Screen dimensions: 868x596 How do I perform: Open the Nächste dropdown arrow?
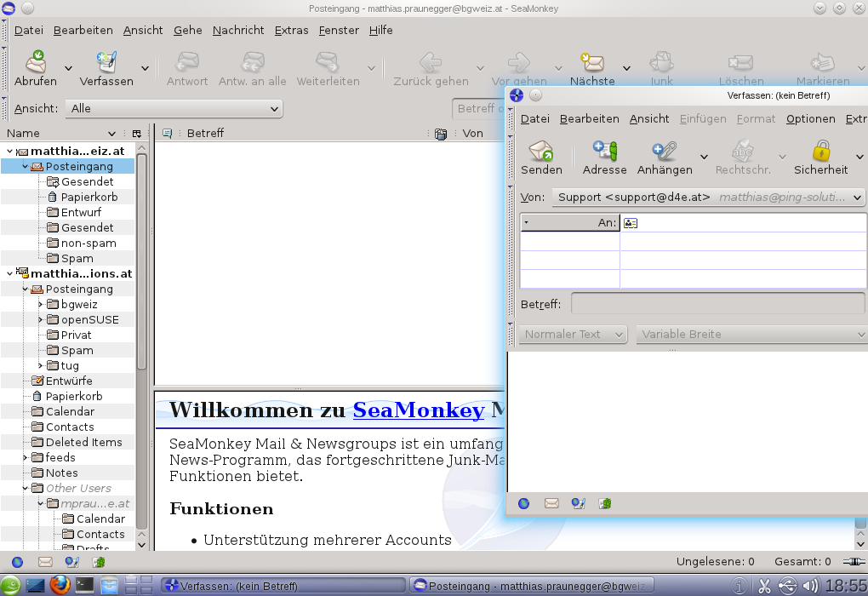tap(626, 68)
